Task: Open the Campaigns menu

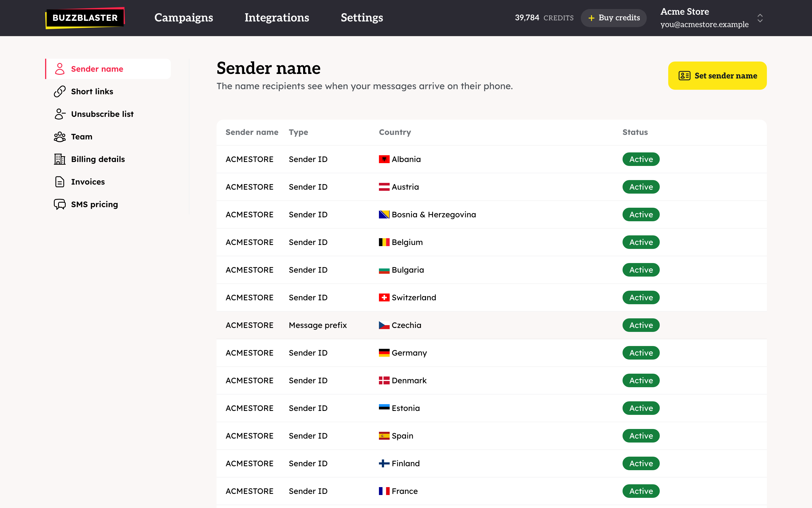Action: tap(184, 17)
